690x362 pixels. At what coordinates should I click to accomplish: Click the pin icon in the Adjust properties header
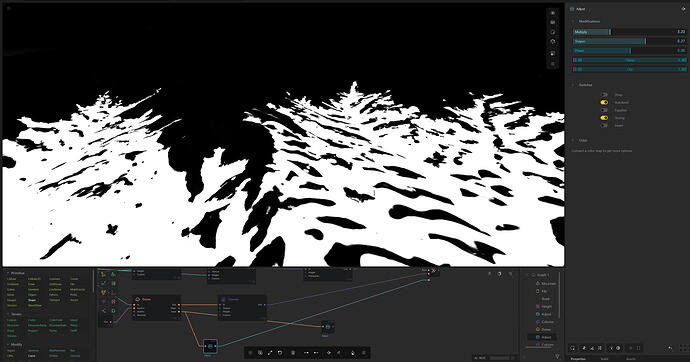coord(683,9)
